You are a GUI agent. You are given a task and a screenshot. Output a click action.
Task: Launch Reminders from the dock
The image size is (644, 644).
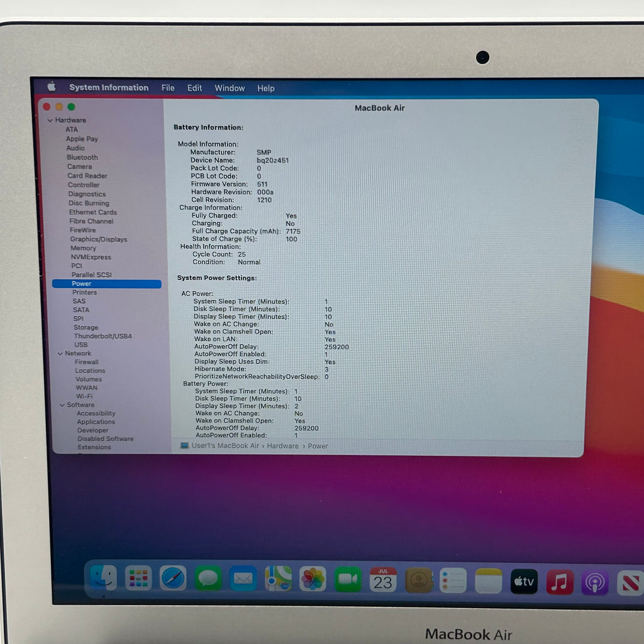pos(453,580)
